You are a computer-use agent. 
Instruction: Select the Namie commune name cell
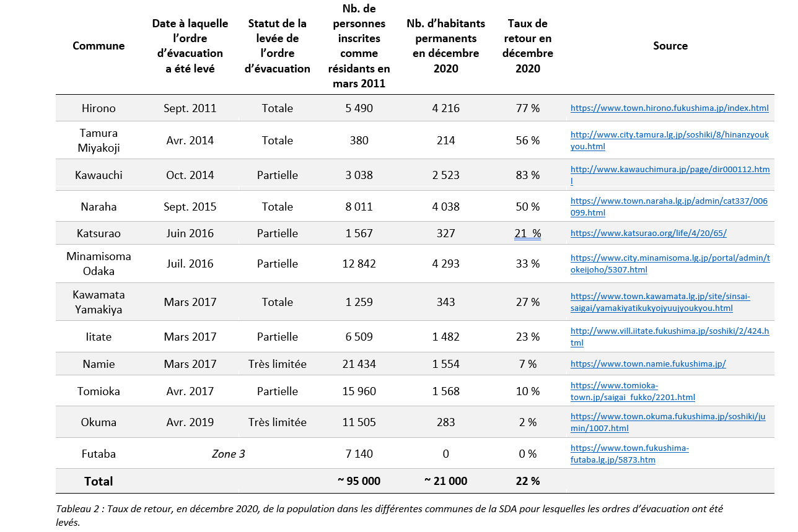pyautogui.click(x=99, y=364)
